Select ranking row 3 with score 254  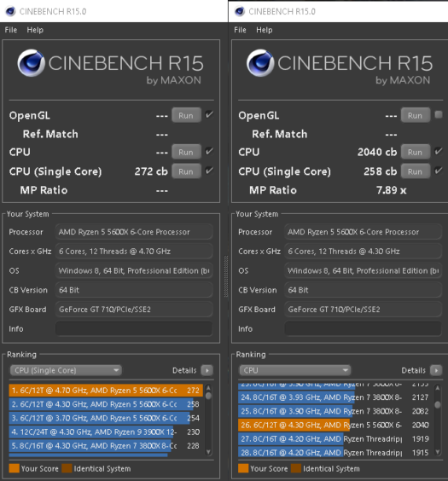106,418
